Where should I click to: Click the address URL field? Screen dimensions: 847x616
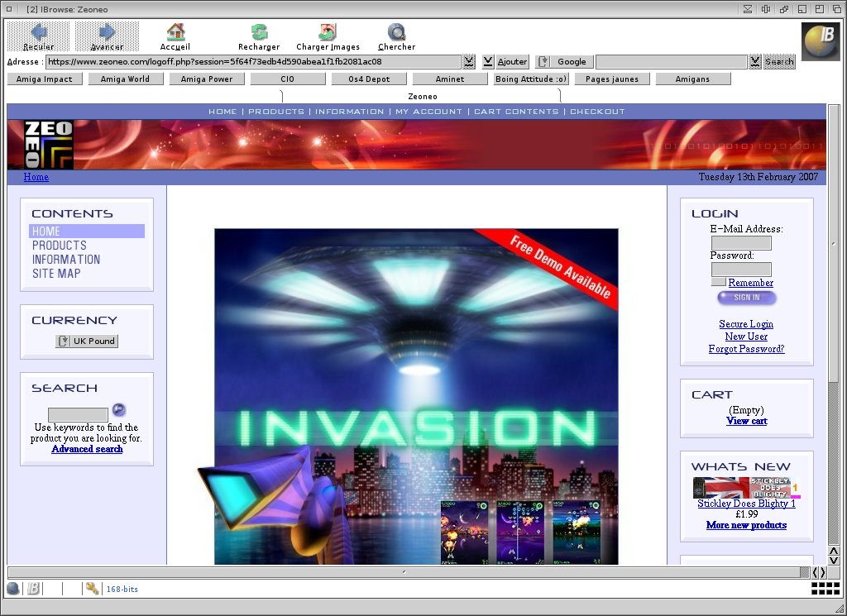[253, 61]
